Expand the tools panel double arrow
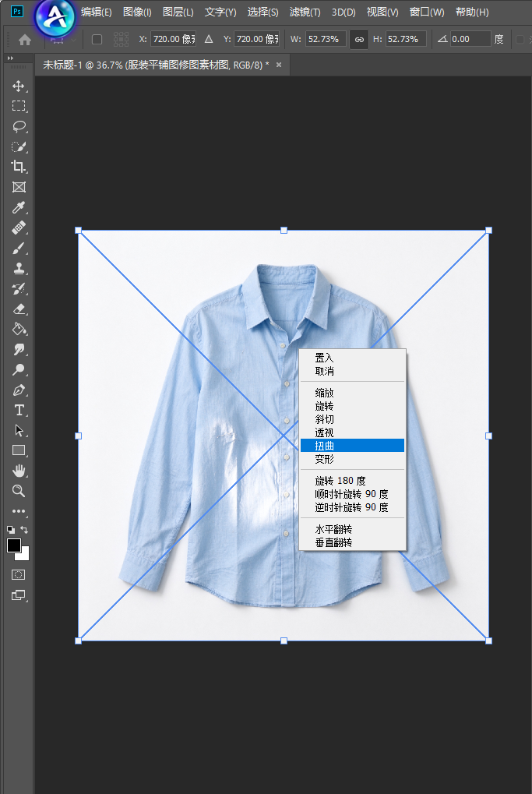 (10, 58)
